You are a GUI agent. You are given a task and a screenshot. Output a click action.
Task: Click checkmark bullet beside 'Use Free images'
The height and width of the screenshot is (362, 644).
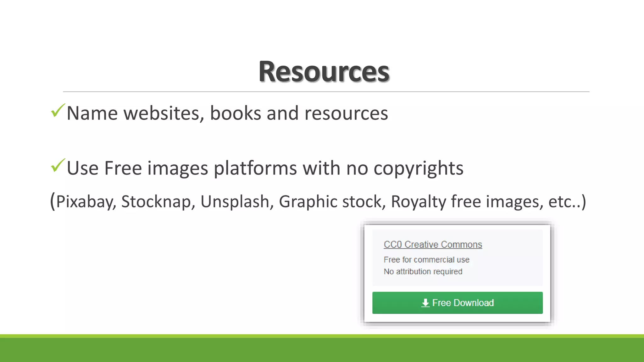[x=58, y=166]
